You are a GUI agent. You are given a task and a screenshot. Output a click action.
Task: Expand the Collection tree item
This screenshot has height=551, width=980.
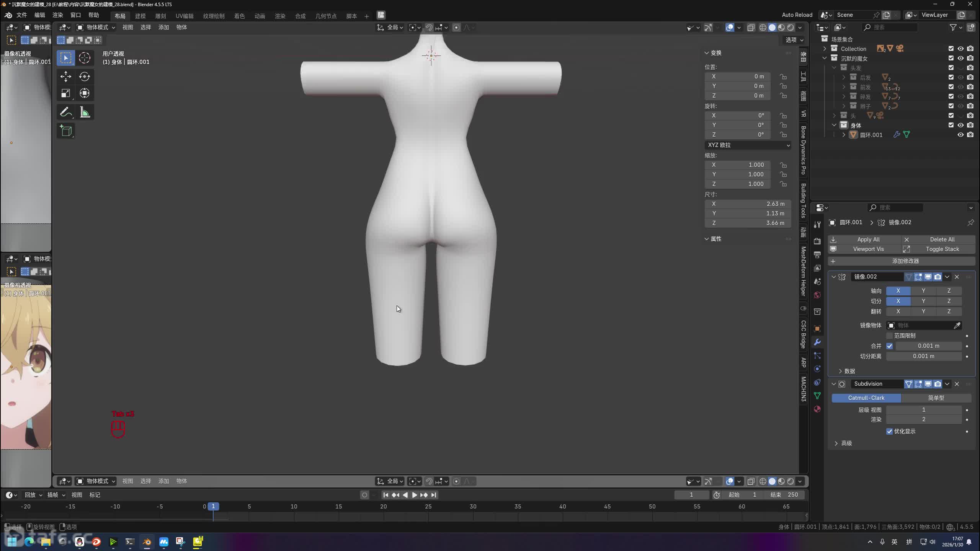(x=825, y=49)
